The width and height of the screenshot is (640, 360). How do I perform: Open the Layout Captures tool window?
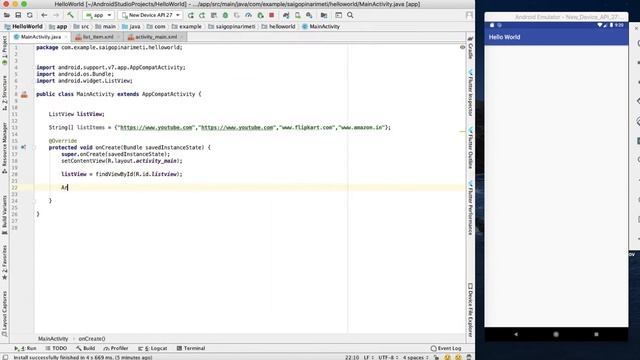[4, 314]
